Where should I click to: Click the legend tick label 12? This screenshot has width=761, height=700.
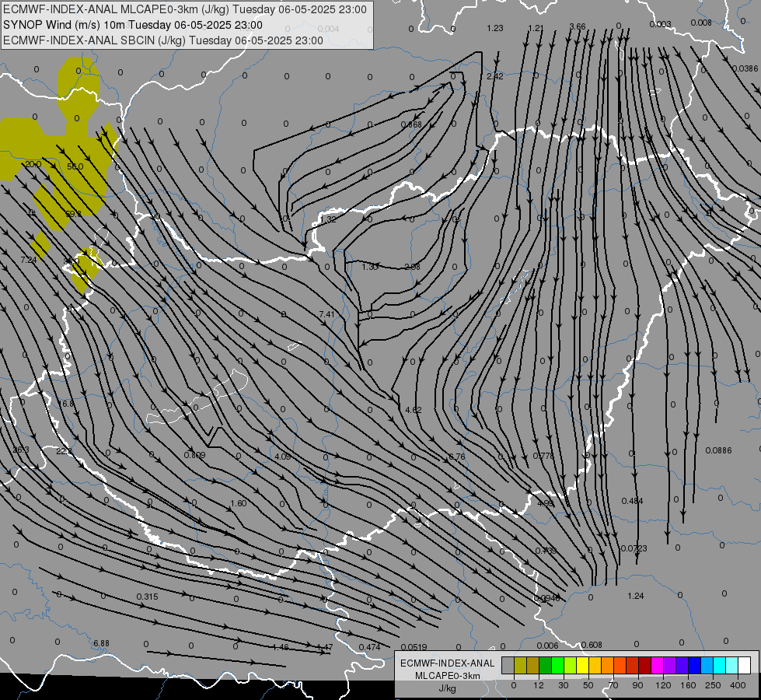538,685
